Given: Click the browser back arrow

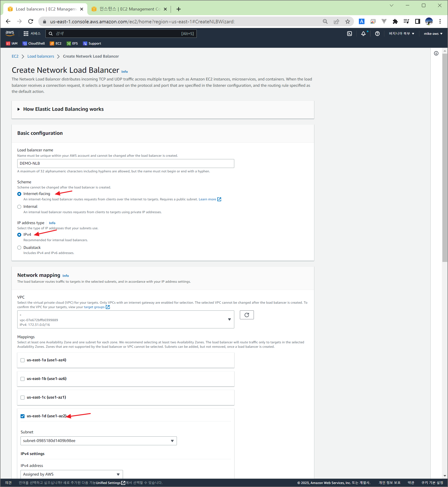Looking at the screenshot, I should [8, 21].
